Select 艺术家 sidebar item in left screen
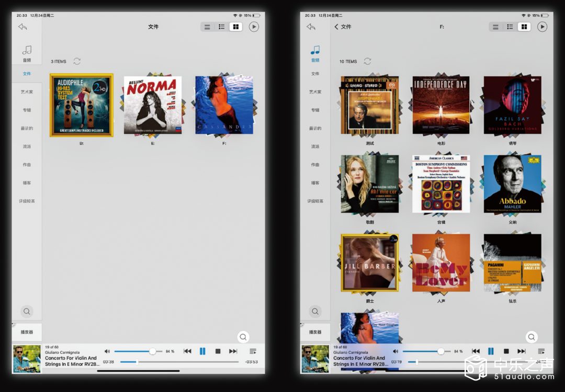Viewport: 565px width, 392px height. pyautogui.click(x=27, y=92)
